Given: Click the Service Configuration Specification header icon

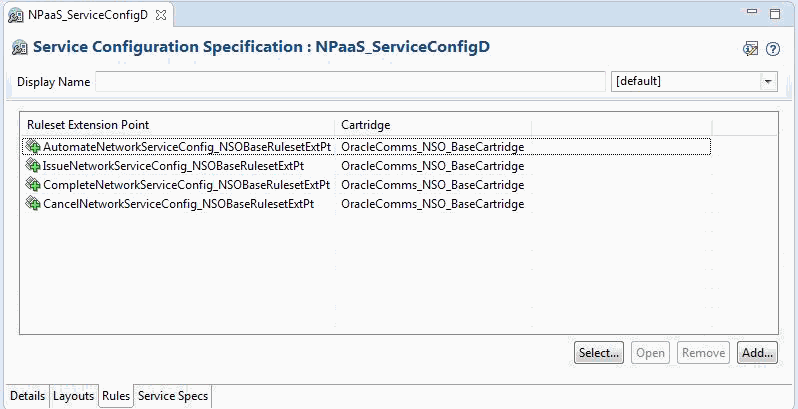Looking at the screenshot, I should click(x=19, y=47).
